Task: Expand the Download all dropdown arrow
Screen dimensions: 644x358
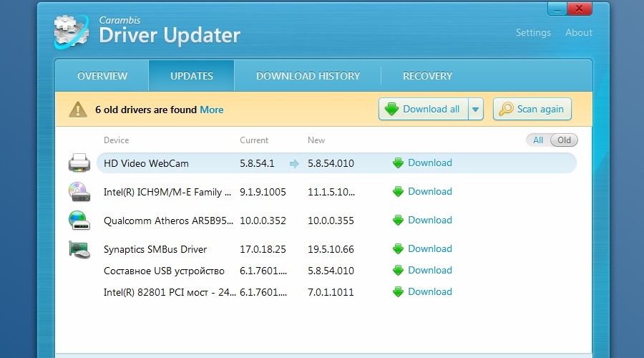Action: [476, 110]
